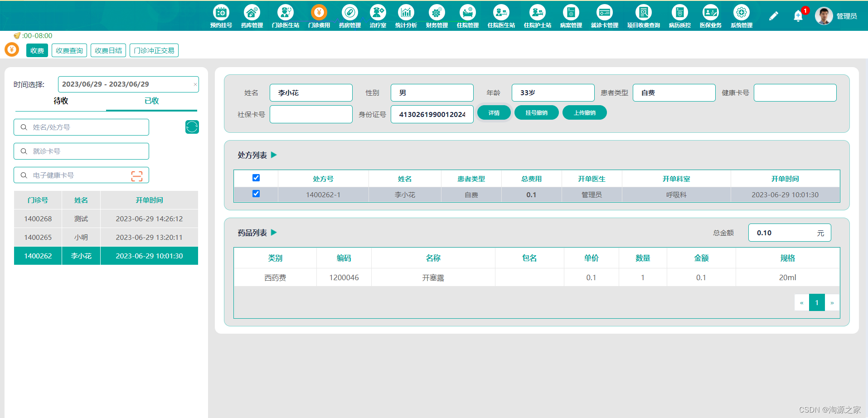Screen dimensions: 868x418
Task: Click the 呼吸科 department cell
Action: click(x=676, y=194)
